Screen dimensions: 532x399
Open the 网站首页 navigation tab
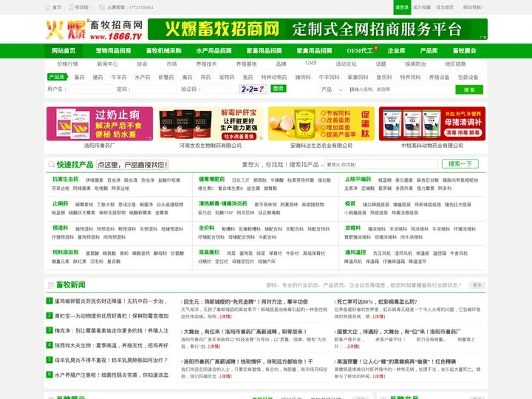(x=64, y=51)
